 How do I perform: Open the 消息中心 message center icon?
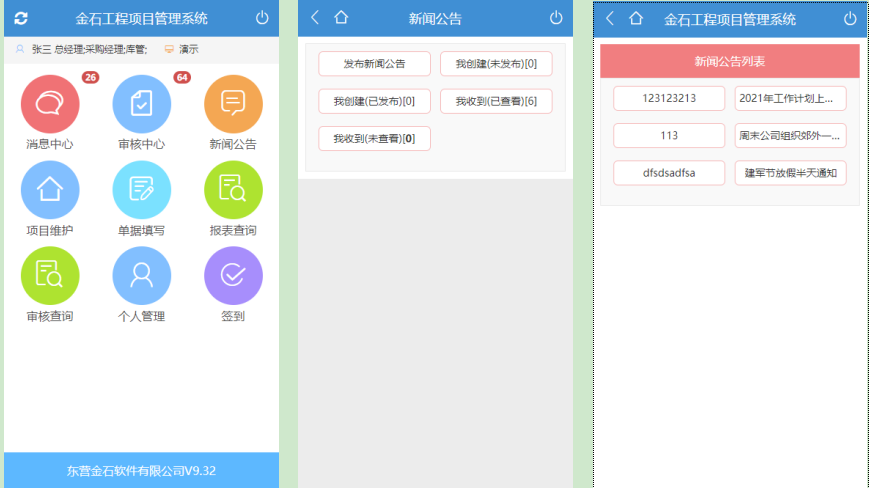point(49,104)
